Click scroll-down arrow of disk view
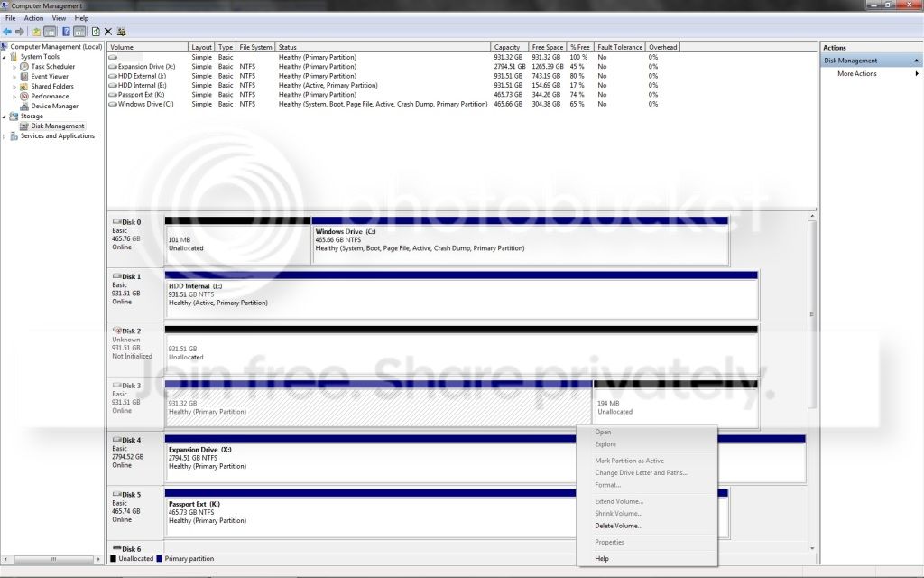 pyautogui.click(x=812, y=548)
